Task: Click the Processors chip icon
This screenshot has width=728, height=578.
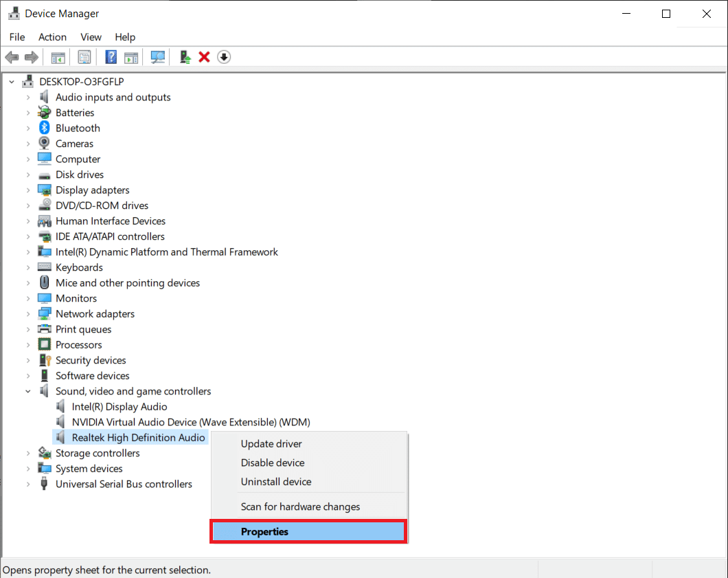Action: point(45,344)
